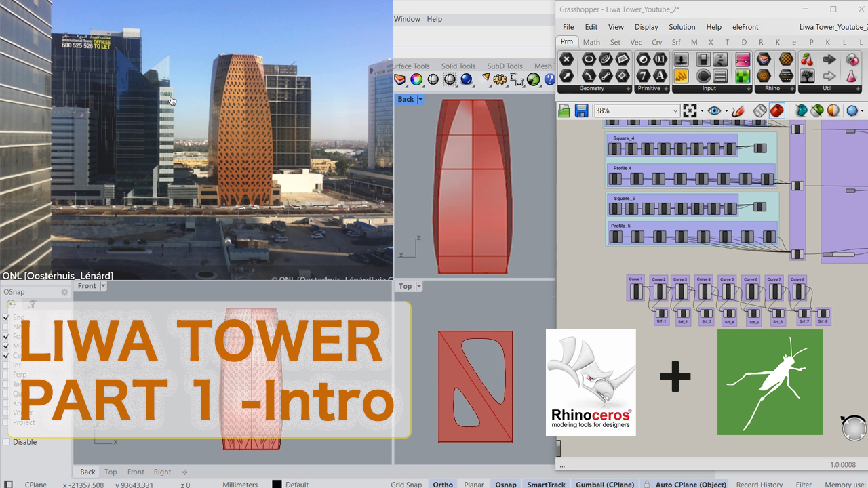Select the Gradient component icon

point(743,60)
